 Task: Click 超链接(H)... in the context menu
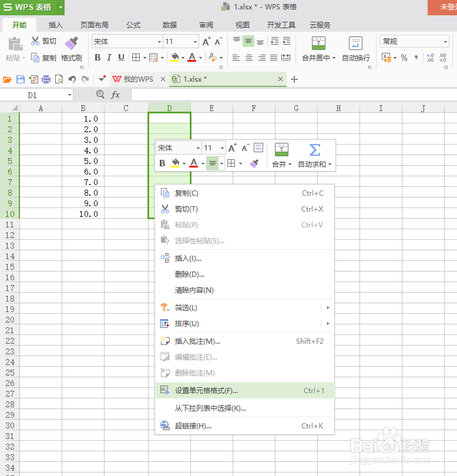(244, 425)
